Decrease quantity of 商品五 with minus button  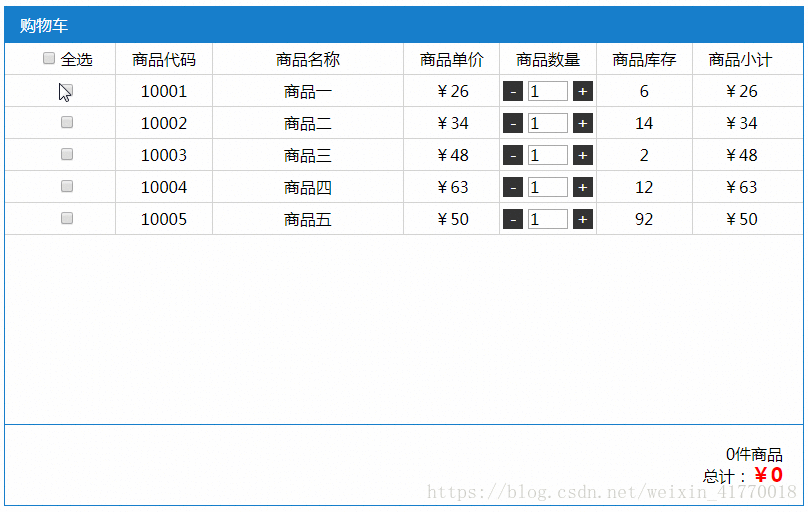513,219
